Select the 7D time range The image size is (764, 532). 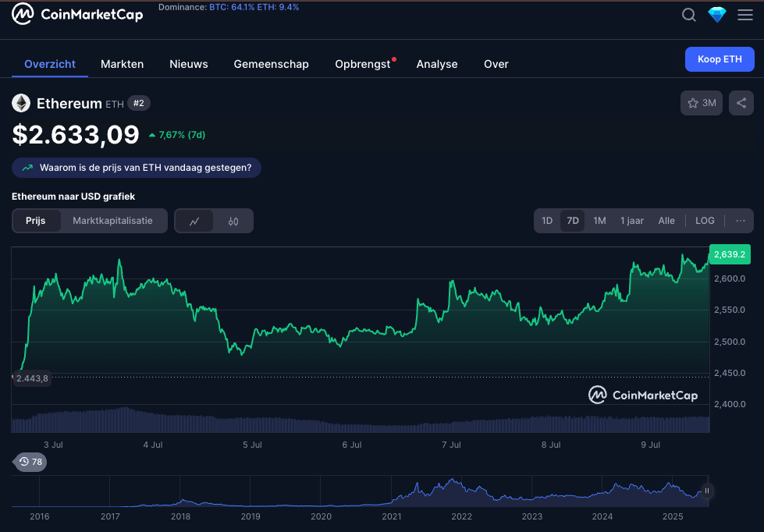[x=573, y=221]
